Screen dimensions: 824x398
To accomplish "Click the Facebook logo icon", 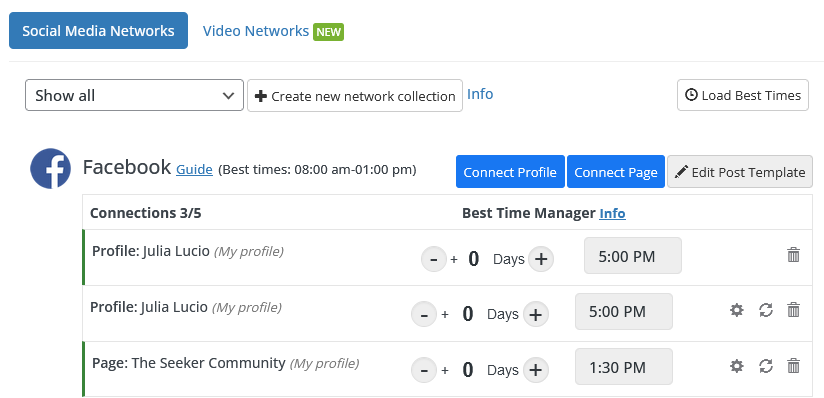I will [x=50, y=168].
